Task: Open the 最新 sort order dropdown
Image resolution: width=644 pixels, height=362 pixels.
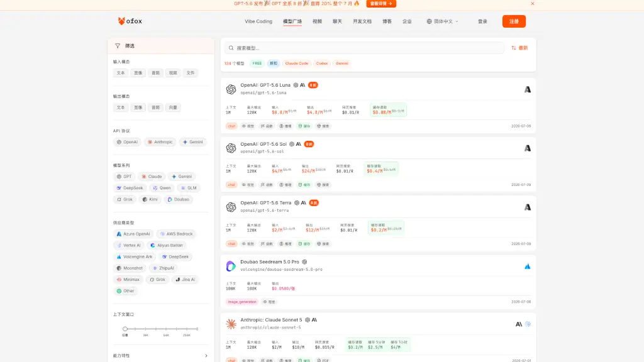Action: (x=519, y=48)
